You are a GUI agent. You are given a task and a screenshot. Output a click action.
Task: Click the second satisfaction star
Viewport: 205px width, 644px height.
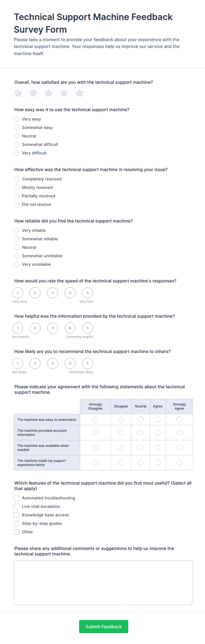pos(34,93)
